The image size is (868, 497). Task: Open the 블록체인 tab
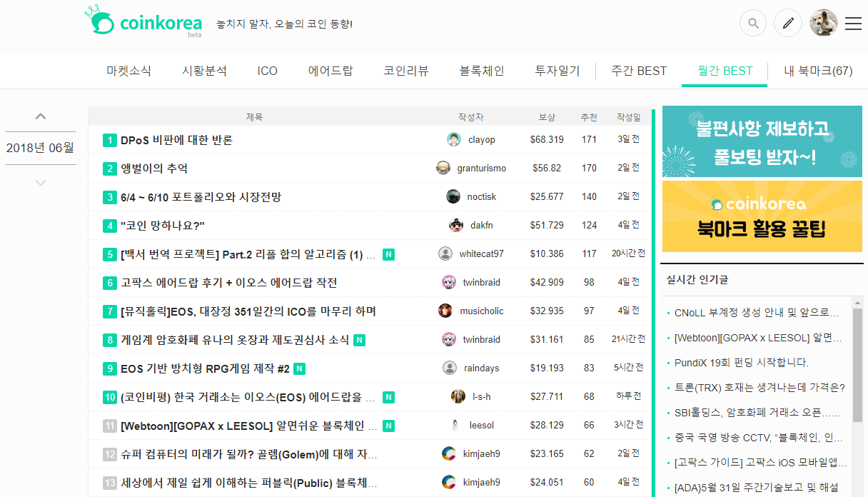point(482,71)
